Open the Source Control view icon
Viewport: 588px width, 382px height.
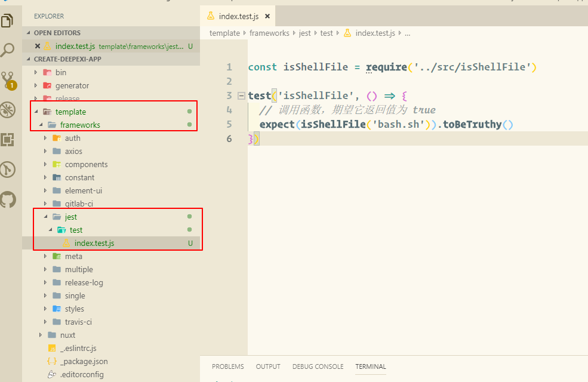pos(8,80)
